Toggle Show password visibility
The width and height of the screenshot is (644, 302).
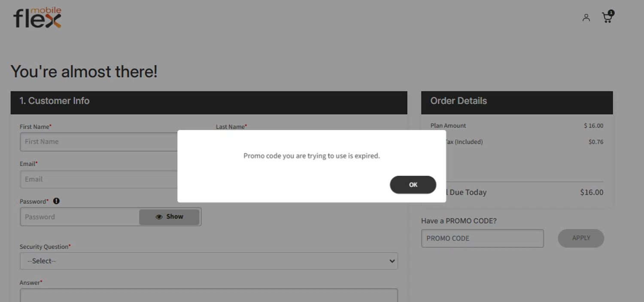(169, 217)
